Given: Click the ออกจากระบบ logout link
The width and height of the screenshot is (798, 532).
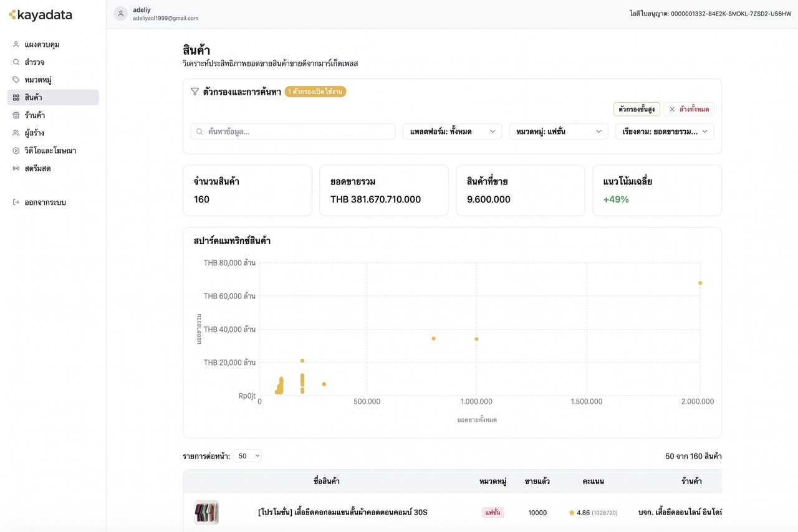Looking at the screenshot, I should [x=53, y=202].
